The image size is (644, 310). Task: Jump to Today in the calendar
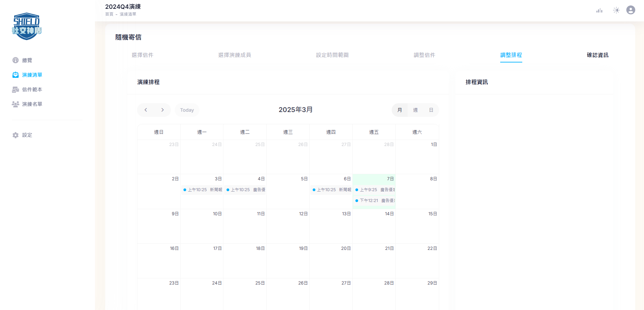(x=187, y=110)
